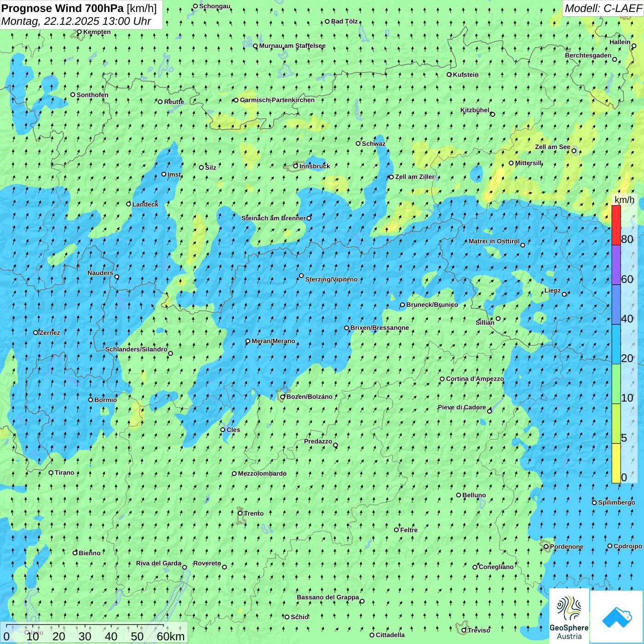The height and width of the screenshot is (644, 644).
Task: Click the Belluno city marker
Action: 459,495
